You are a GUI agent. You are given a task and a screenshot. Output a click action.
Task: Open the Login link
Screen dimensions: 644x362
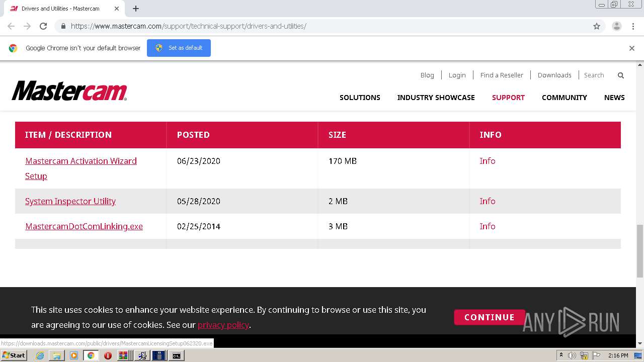click(x=457, y=75)
